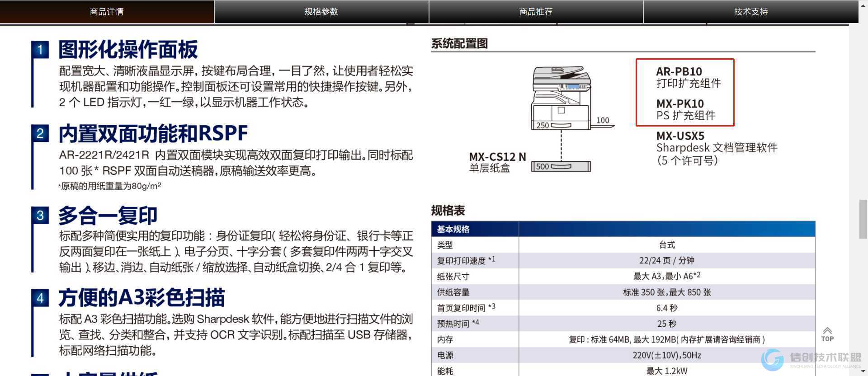
Task: Click the MX-USX5 model name
Action: click(680, 136)
